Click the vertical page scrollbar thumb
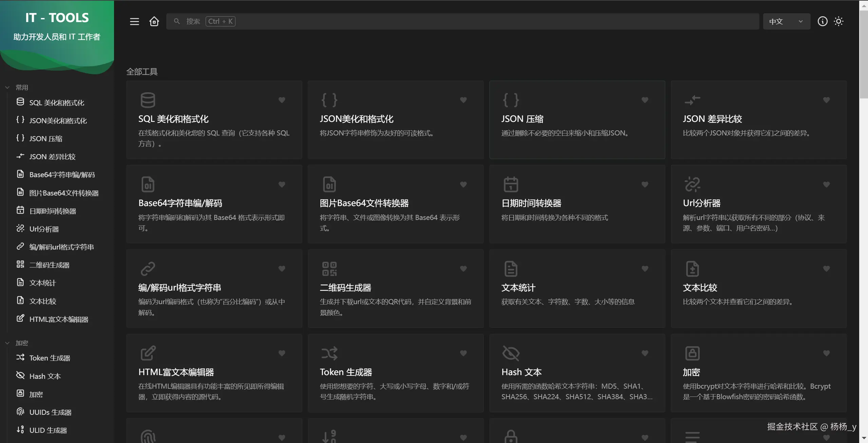The height and width of the screenshot is (443, 868). (x=864, y=54)
